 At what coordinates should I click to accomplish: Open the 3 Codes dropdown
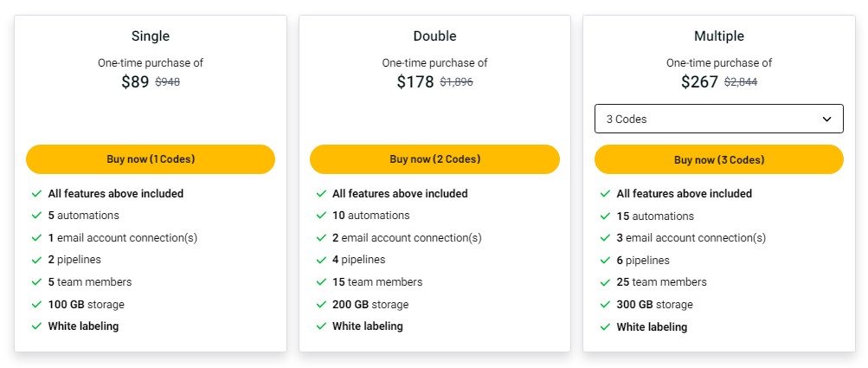pos(718,119)
